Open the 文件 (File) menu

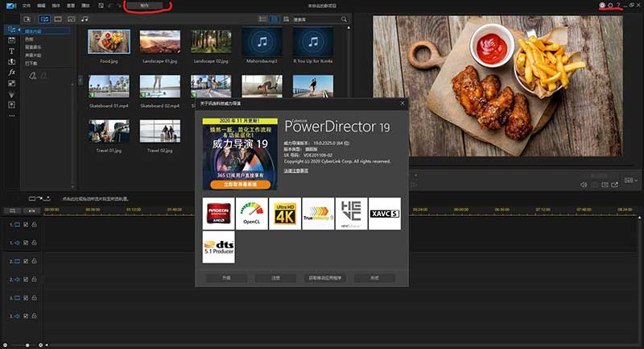click(27, 6)
